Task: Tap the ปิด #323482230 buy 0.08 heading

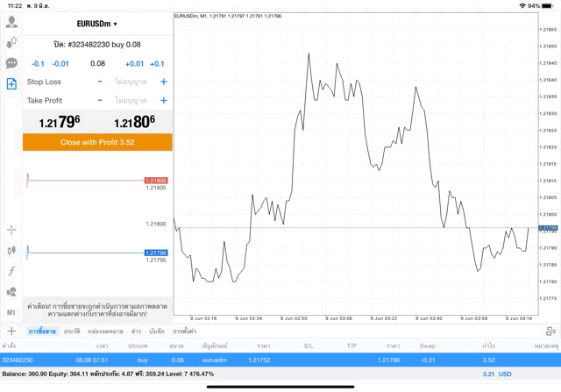Action: [x=97, y=45]
